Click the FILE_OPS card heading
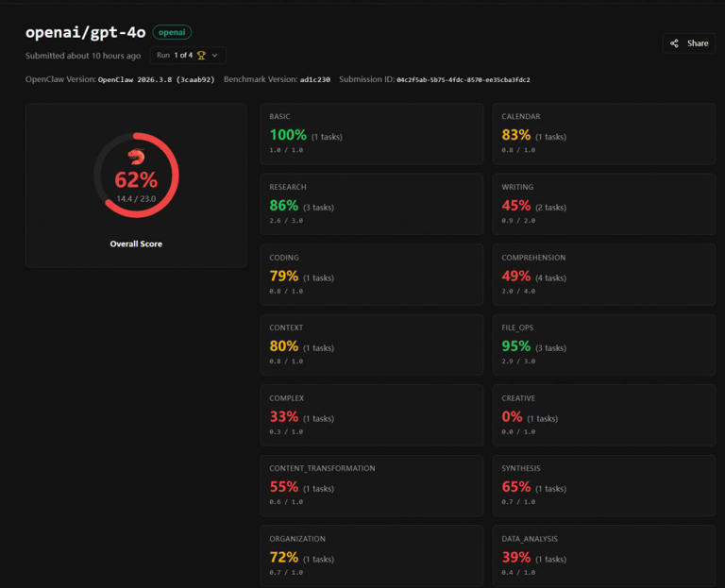 517,328
